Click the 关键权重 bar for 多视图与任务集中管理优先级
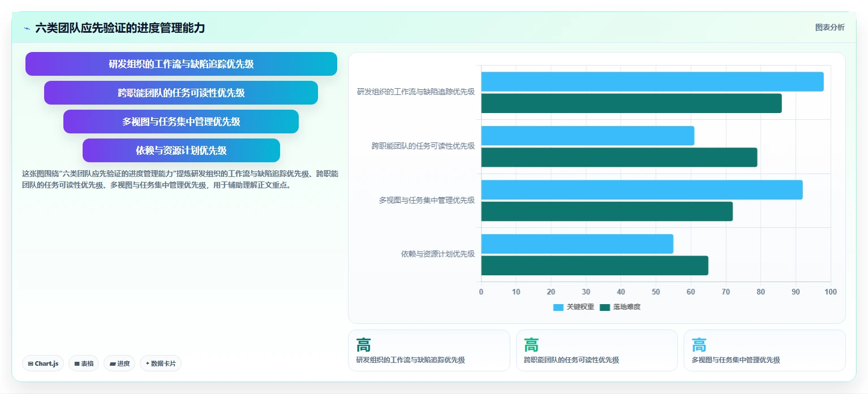This screenshot has height=394, width=868. [642, 190]
